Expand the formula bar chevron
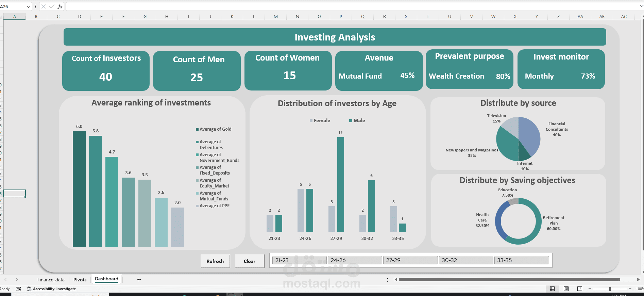The height and width of the screenshot is (296, 644). point(641,6)
